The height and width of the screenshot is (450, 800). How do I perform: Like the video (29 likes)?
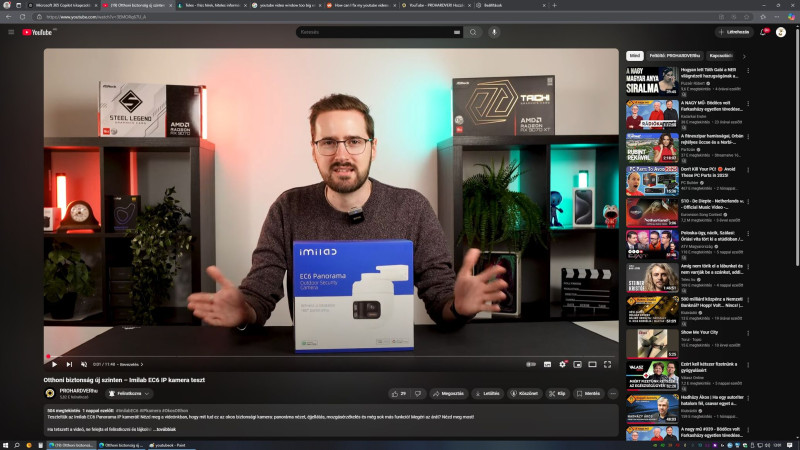398,393
